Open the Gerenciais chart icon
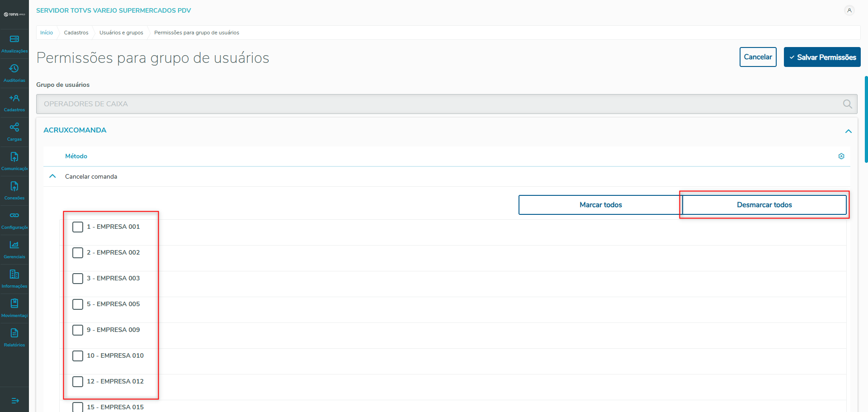The height and width of the screenshot is (412, 868). click(x=14, y=245)
